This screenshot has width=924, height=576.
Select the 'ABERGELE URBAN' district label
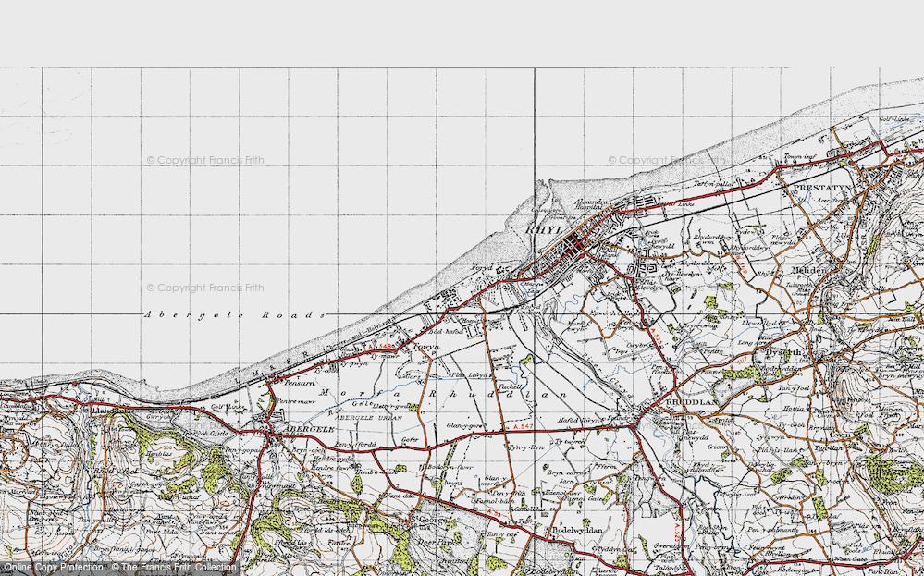coord(368,418)
